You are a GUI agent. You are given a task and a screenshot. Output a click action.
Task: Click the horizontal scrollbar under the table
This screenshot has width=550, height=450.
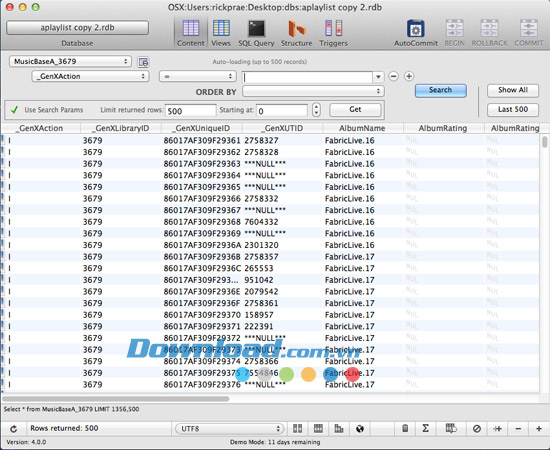(x=116, y=398)
